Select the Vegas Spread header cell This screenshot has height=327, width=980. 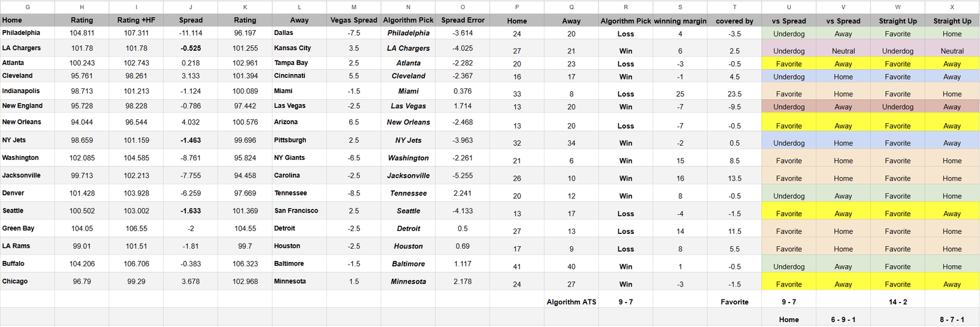[x=353, y=20]
